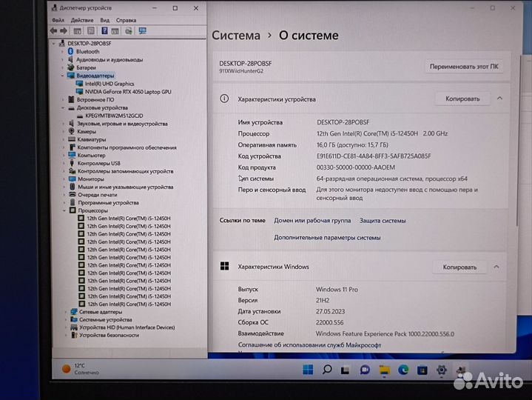Click the OS build 22000.556 value

[x=329, y=322]
